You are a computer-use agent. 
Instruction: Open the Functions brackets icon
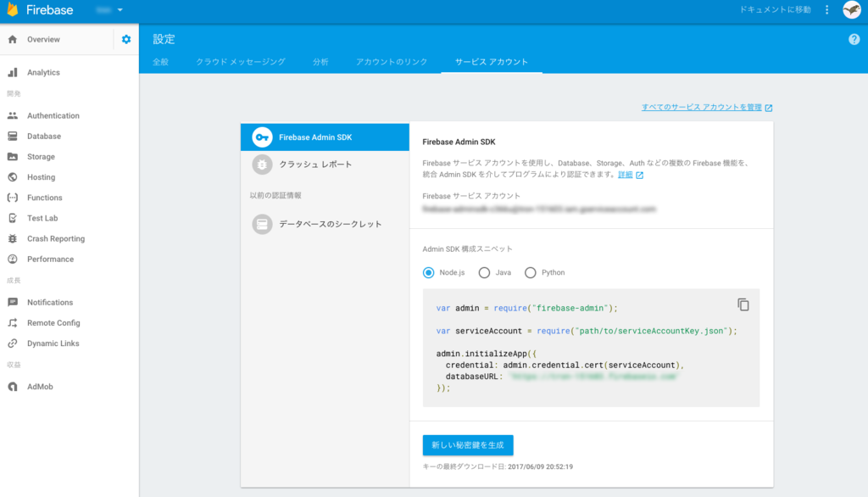point(12,198)
